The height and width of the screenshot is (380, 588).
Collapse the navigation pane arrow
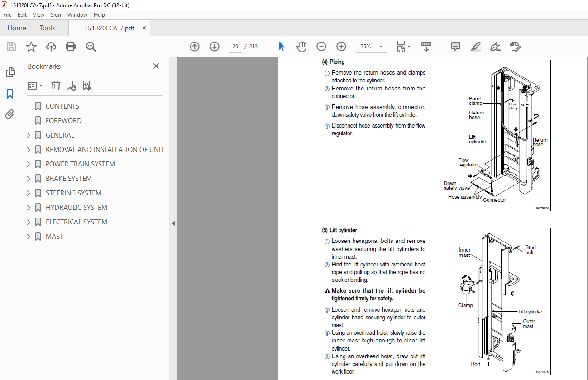(173, 223)
